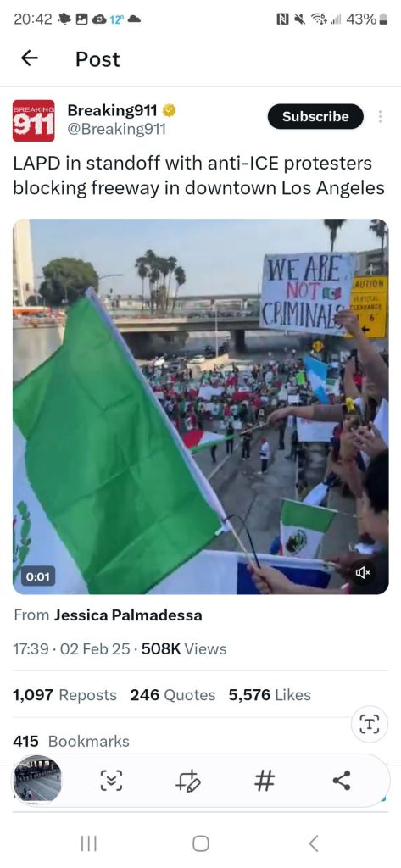This screenshot has height=868, width=401.
Task: View the 246 Quotes list
Action: point(173,695)
